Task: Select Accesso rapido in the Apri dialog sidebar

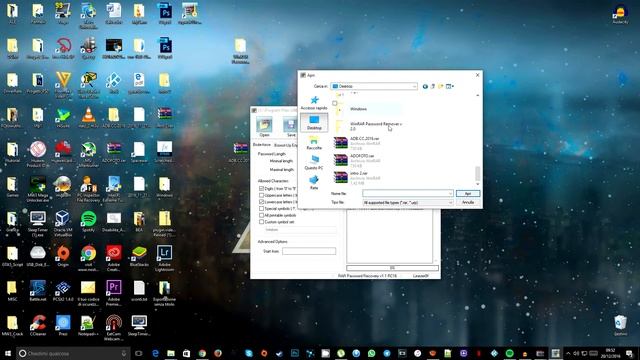Action: tap(314, 102)
